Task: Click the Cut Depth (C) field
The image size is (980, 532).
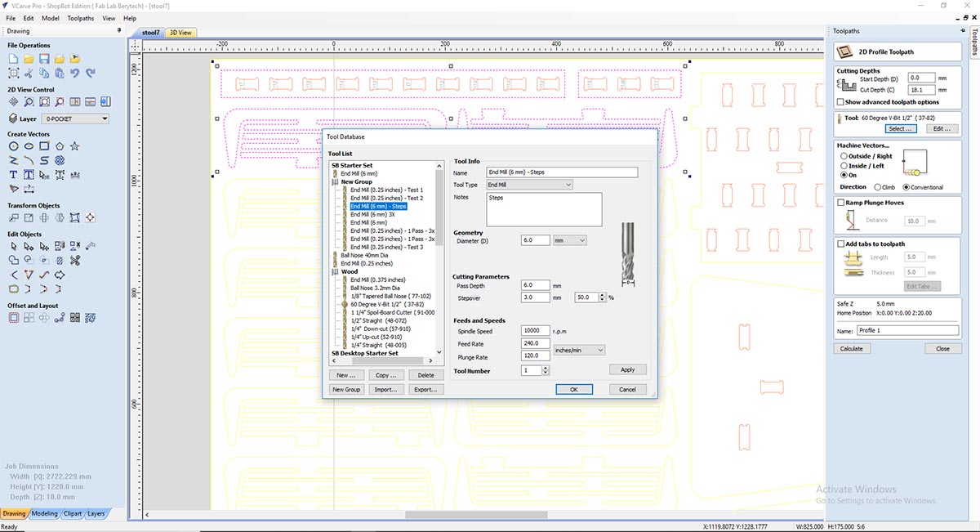Action: click(x=921, y=90)
